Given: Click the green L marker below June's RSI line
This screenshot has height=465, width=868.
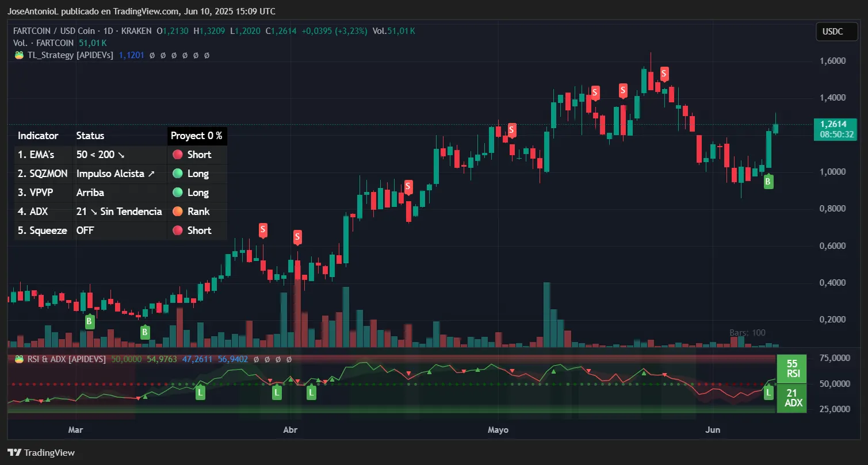Looking at the screenshot, I should [768, 393].
